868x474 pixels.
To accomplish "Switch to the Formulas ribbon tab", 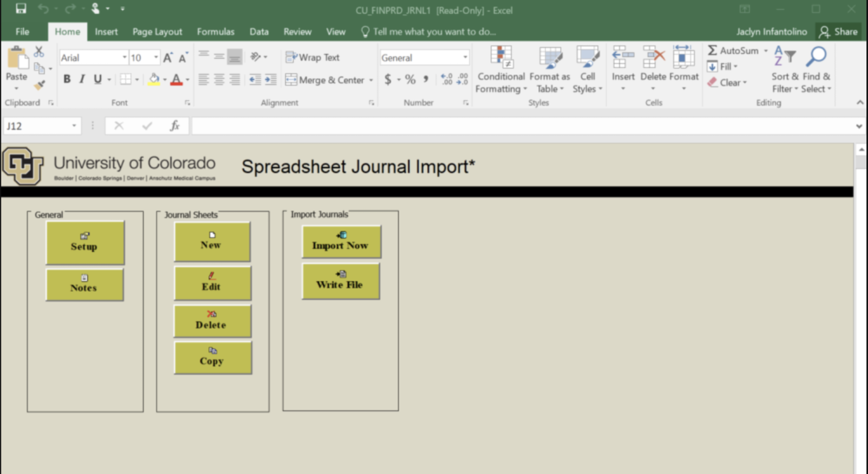I will (x=215, y=32).
